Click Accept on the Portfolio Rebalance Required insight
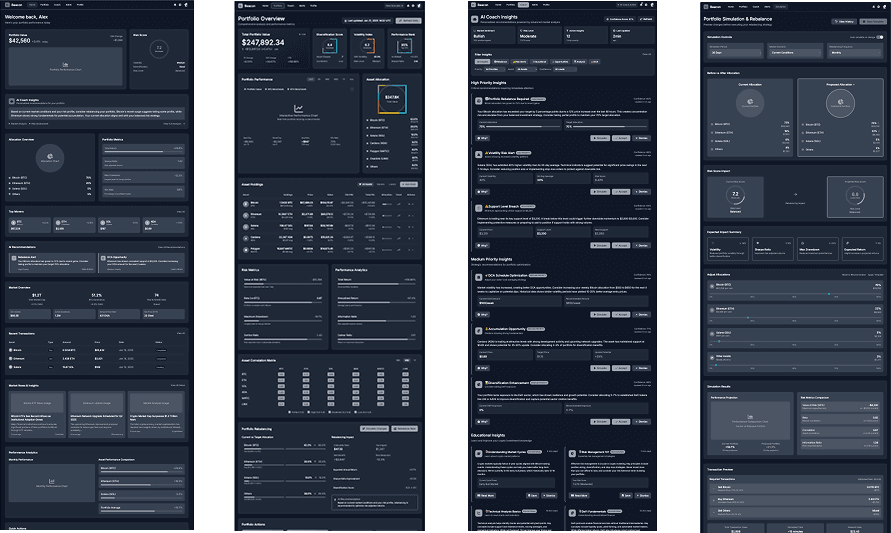The height and width of the screenshot is (533, 891). point(621,138)
